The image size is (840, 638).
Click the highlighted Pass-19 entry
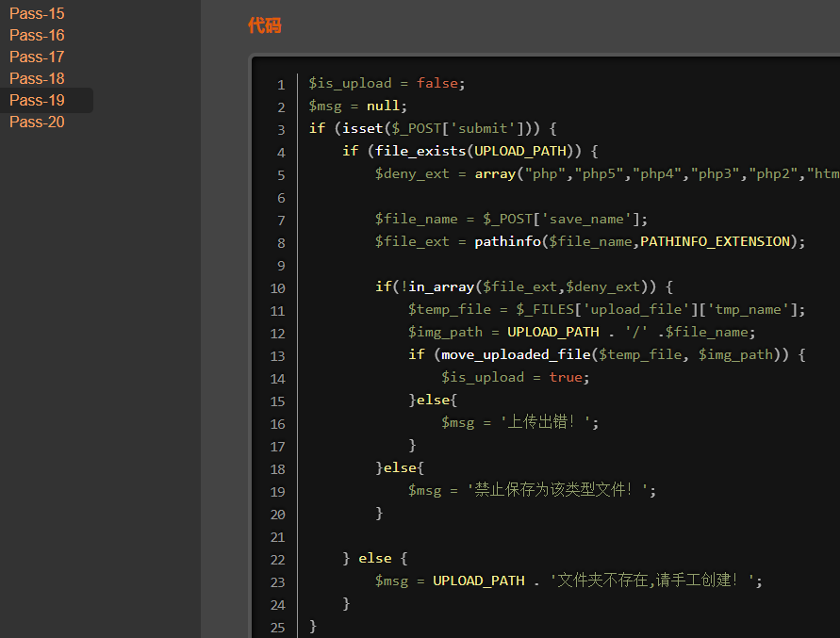(37, 101)
